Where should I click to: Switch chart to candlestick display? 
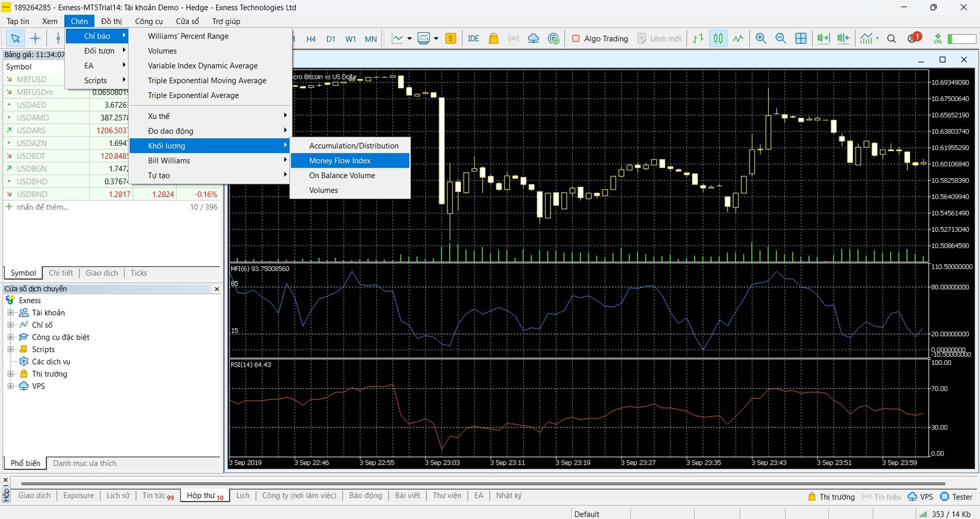coord(718,39)
